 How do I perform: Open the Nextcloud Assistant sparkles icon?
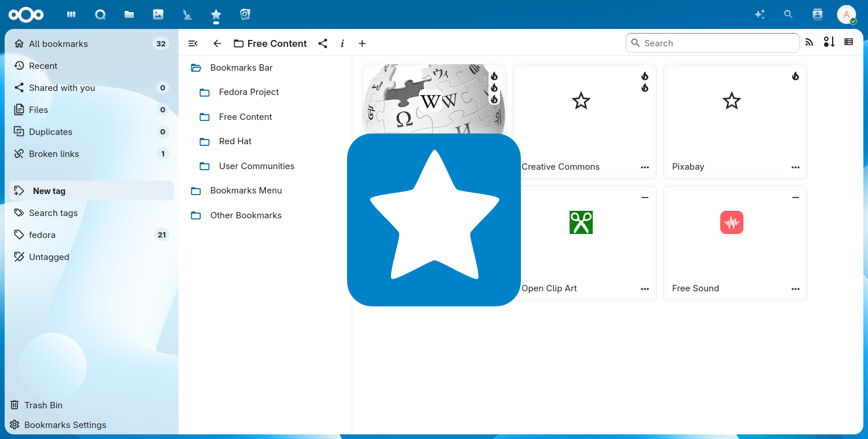click(760, 14)
